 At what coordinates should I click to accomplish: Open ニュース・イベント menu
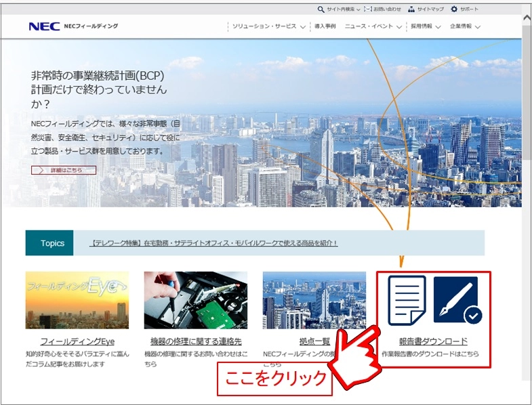[x=369, y=26]
